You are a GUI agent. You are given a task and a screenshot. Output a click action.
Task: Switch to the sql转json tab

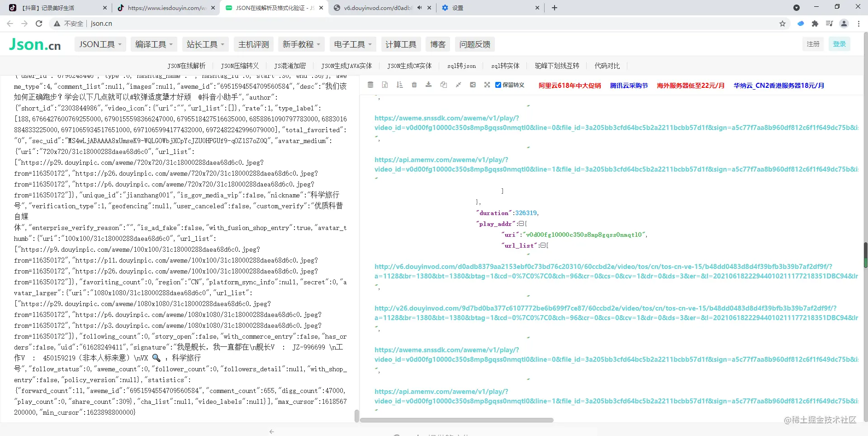click(461, 66)
